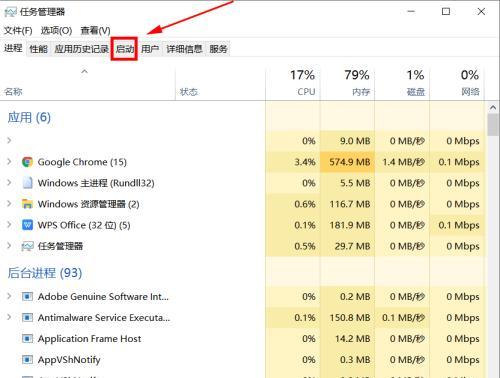Image resolution: width=500 pixels, height=378 pixels.
Task: Switch to the 用户 tab
Action: tap(150, 49)
